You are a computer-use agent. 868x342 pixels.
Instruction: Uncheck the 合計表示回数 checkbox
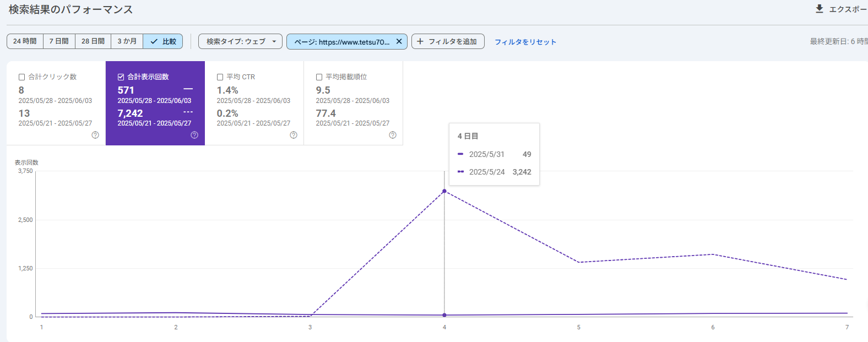click(x=121, y=77)
